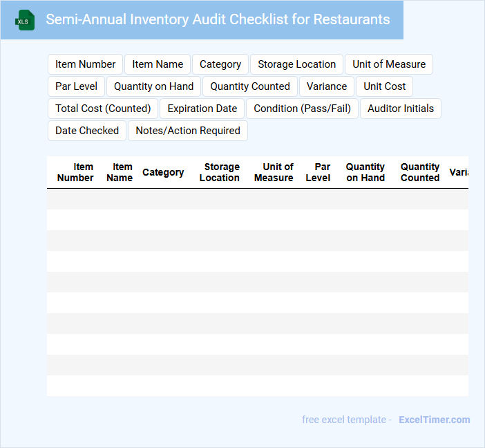Choose the Storage Location tag
Viewport: 485px width, 448px height.
point(296,64)
